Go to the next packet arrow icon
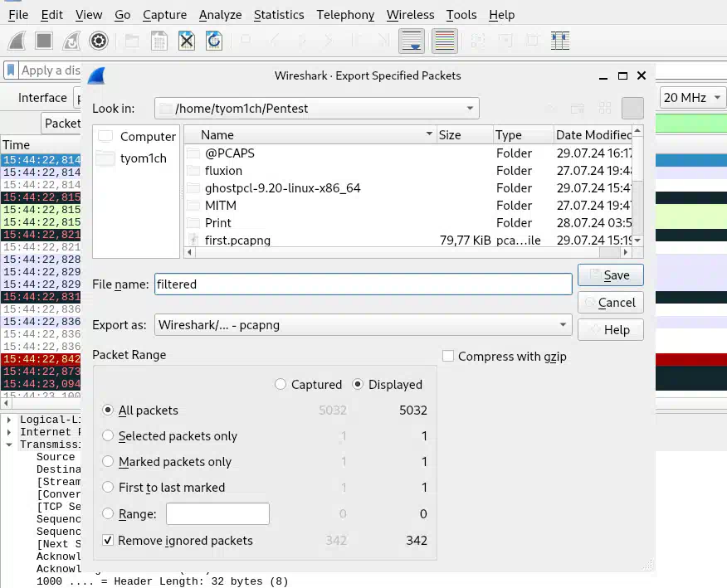Screen dimensions: 727x588 pos(301,41)
